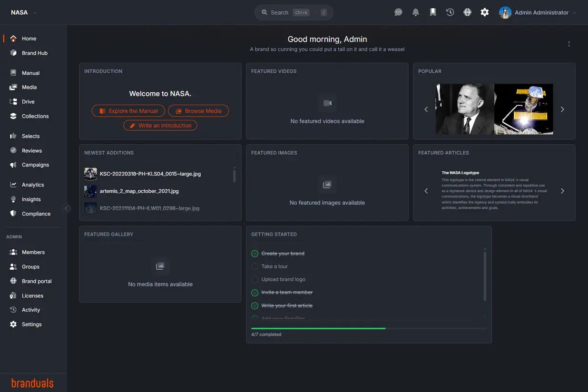Click the Collections stack icon
Viewport: 588px width, 392px height.
[x=13, y=116]
